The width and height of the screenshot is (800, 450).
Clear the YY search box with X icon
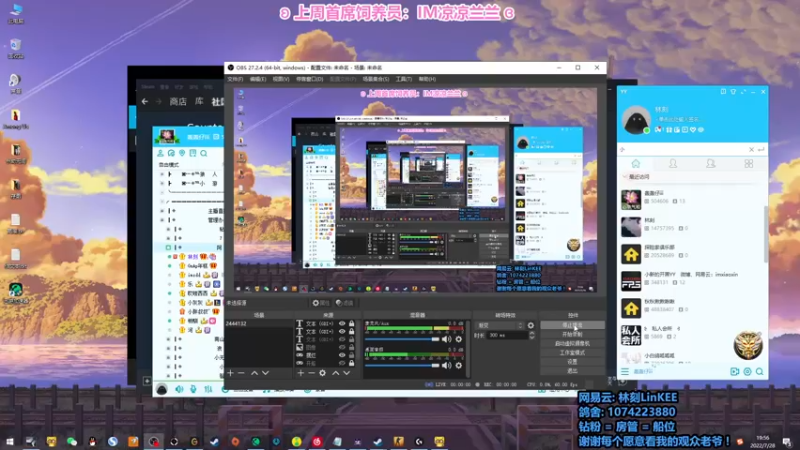[x=752, y=149]
